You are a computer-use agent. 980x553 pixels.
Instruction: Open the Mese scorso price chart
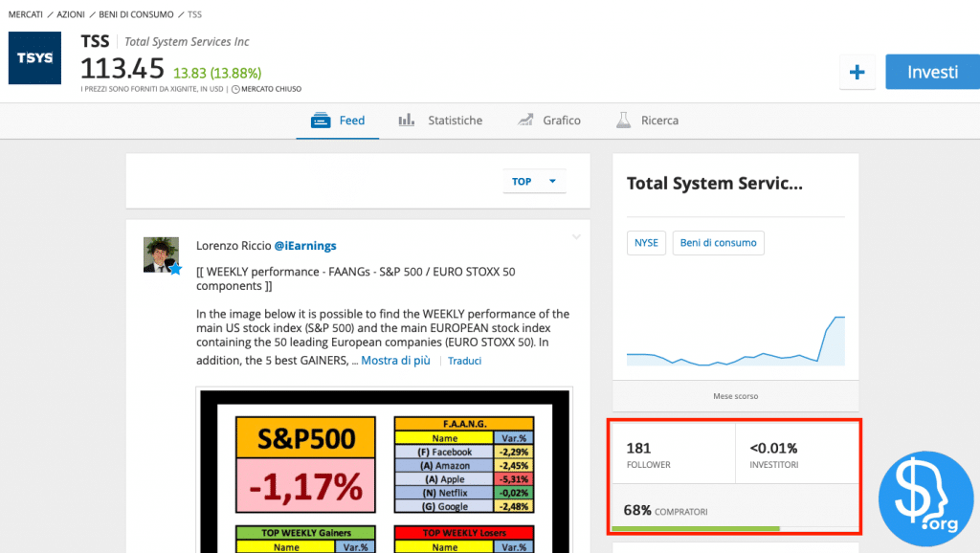click(736, 341)
